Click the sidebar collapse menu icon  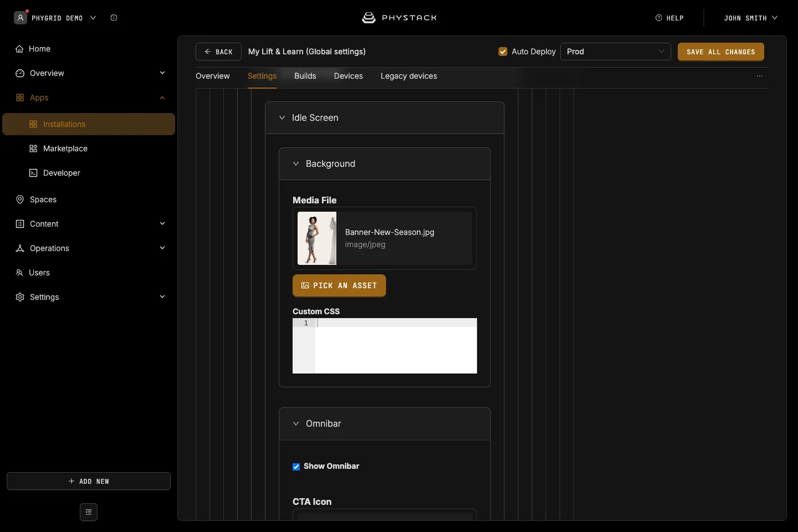(x=89, y=512)
